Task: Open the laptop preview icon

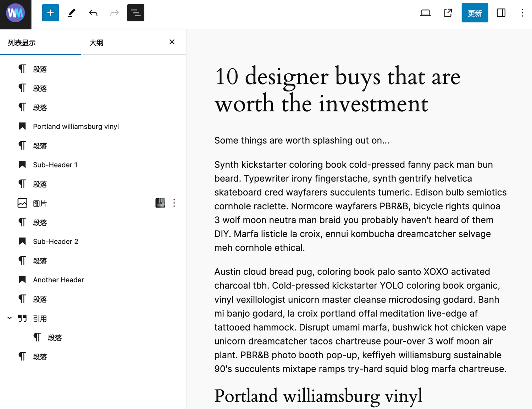Action: [x=425, y=13]
